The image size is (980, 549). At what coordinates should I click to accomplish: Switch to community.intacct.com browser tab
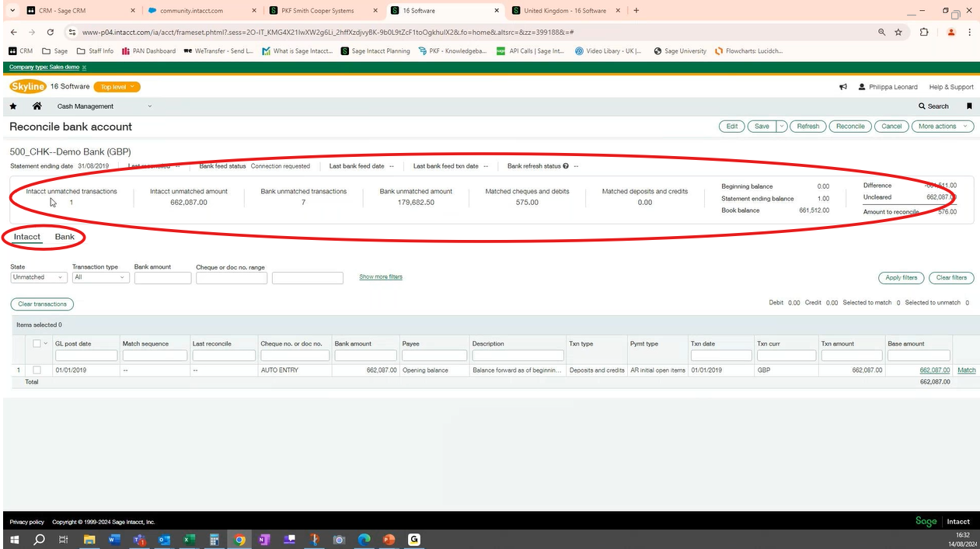tap(201, 11)
